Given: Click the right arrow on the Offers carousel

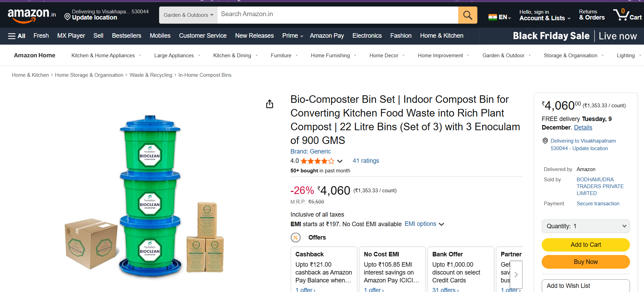Looking at the screenshot, I should coord(516,275).
